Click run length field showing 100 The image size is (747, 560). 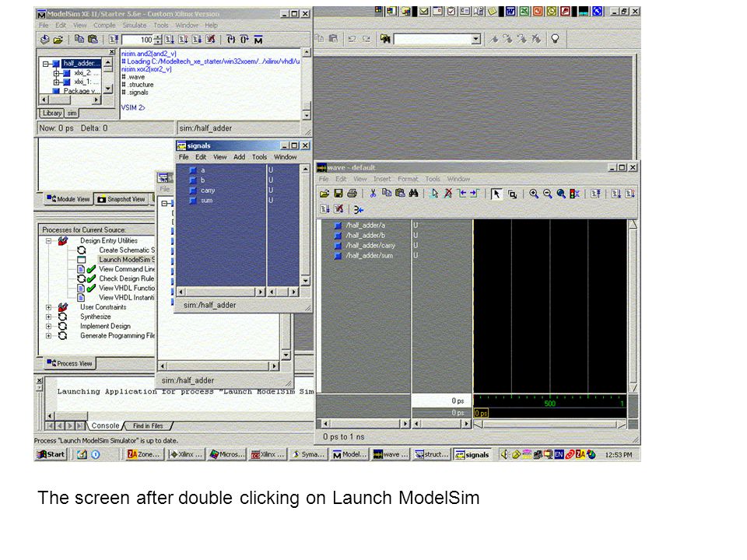[138, 40]
